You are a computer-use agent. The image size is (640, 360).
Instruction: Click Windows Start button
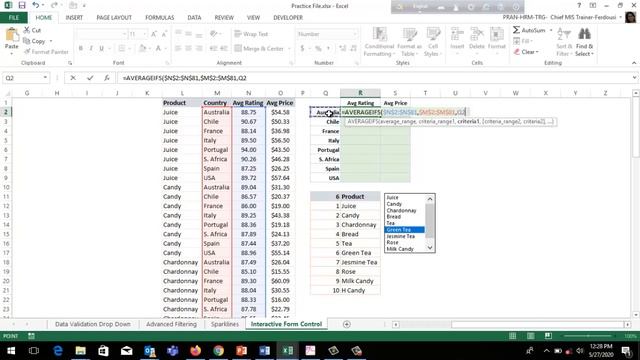(11, 351)
